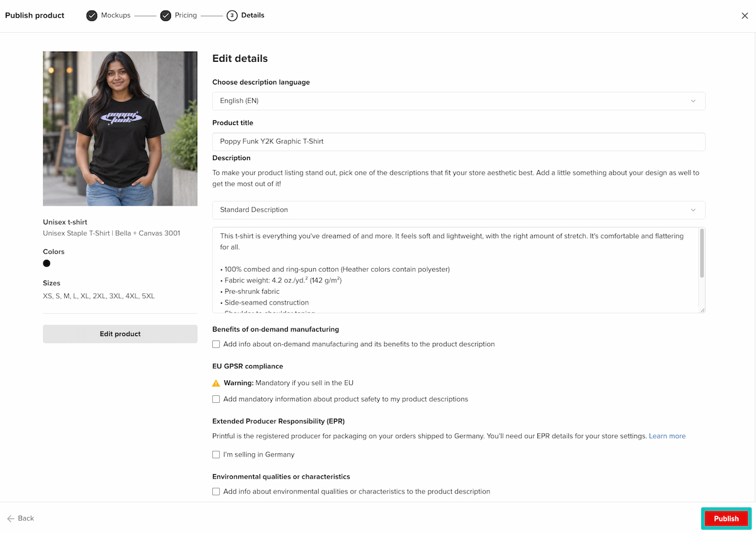Go to the Mockups step
Image resolution: width=756 pixels, height=534 pixels.
coord(116,15)
